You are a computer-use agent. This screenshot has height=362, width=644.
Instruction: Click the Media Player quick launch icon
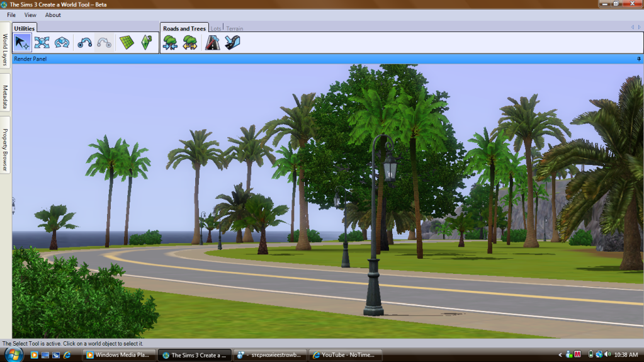pos(34,355)
